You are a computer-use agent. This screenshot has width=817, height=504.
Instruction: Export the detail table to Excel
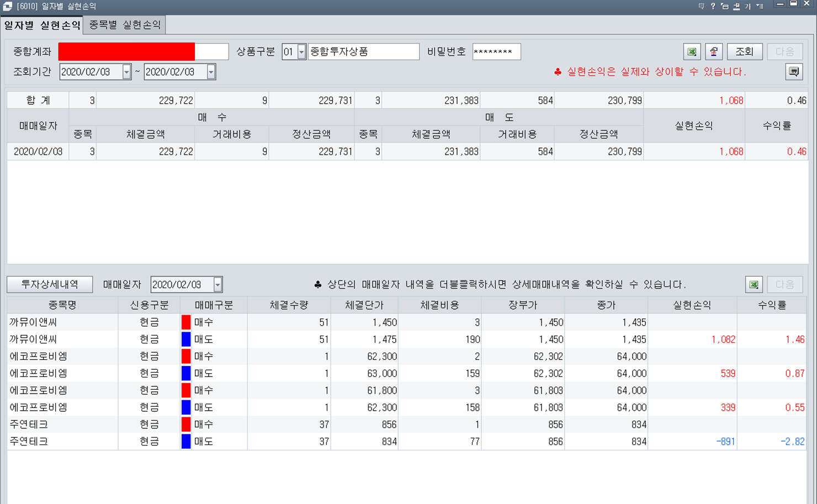pyautogui.click(x=754, y=285)
